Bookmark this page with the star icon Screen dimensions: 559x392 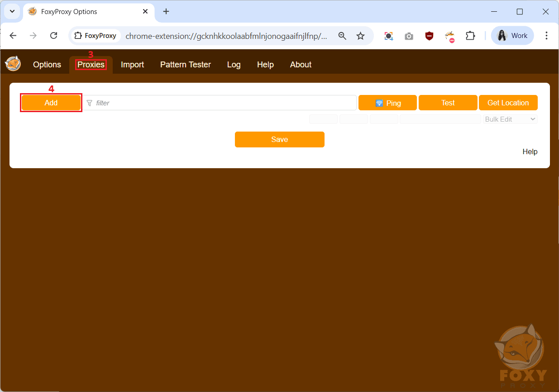360,36
